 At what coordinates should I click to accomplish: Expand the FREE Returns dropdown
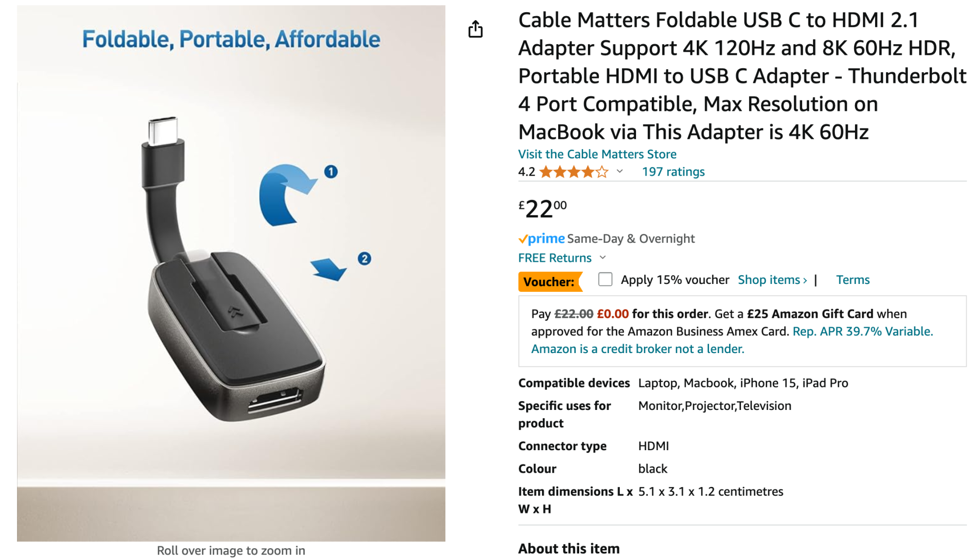click(x=603, y=257)
